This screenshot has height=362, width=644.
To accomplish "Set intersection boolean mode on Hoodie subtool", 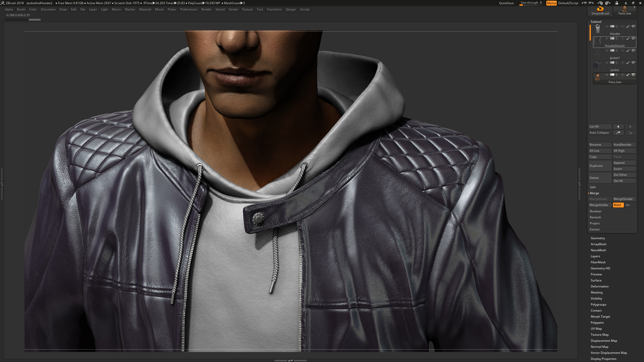I will point(623,26).
